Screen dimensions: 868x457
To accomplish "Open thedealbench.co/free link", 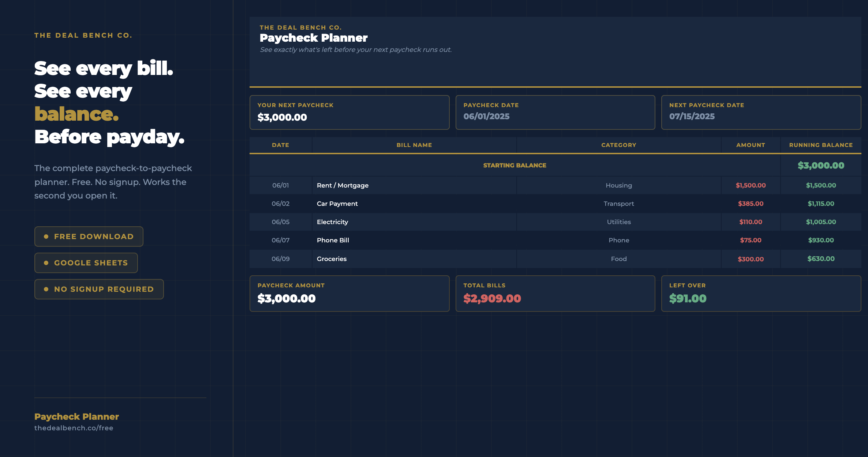I will (74, 428).
